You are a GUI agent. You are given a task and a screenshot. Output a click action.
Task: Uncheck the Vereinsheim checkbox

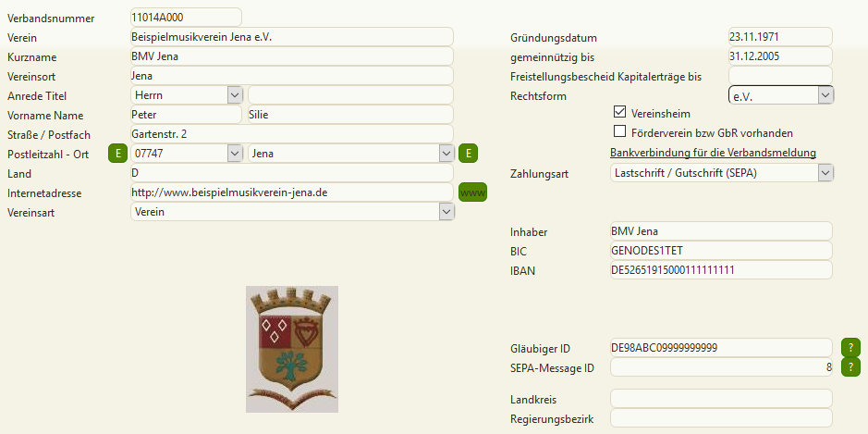619,113
